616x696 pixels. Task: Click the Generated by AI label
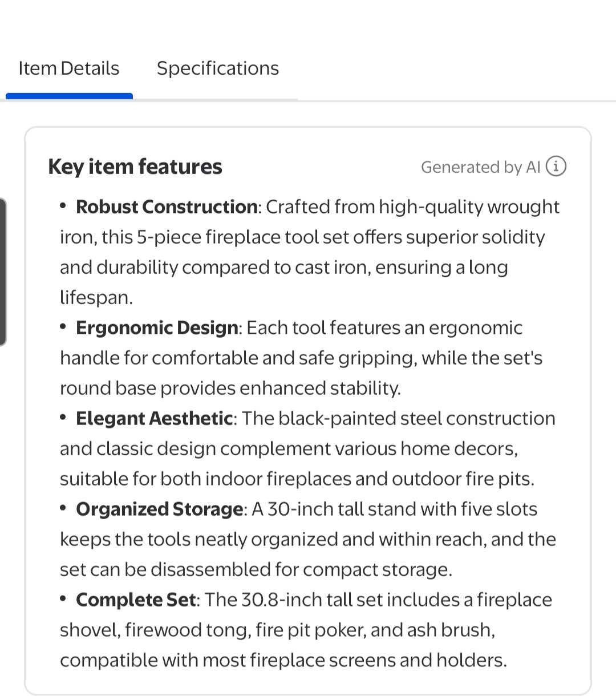(x=481, y=167)
